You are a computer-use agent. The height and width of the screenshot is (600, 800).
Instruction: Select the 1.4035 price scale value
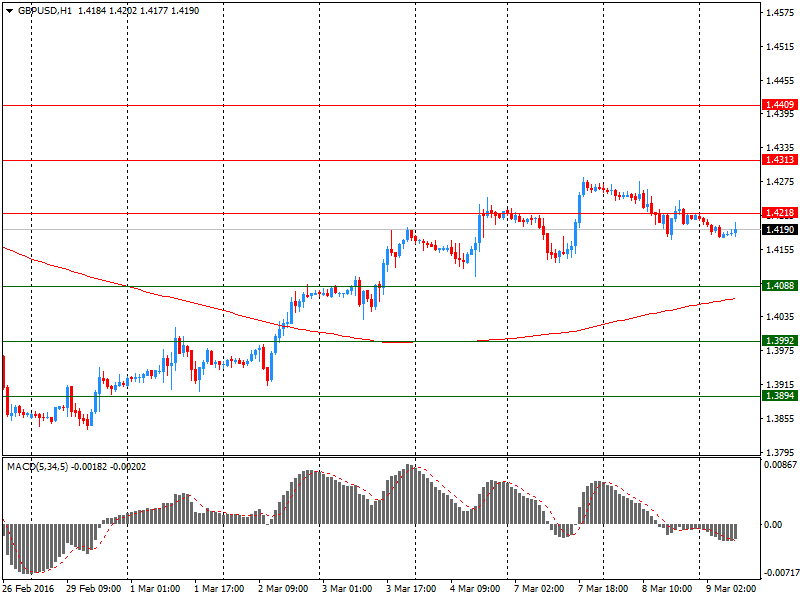pos(780,317)
